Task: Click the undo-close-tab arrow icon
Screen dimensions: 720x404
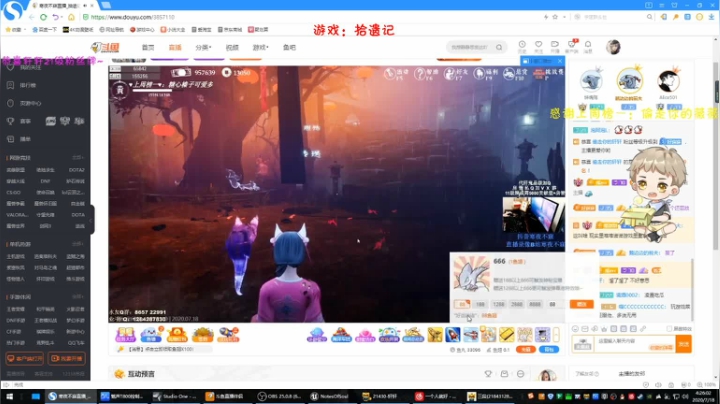Action: click(x=55, y=17)
